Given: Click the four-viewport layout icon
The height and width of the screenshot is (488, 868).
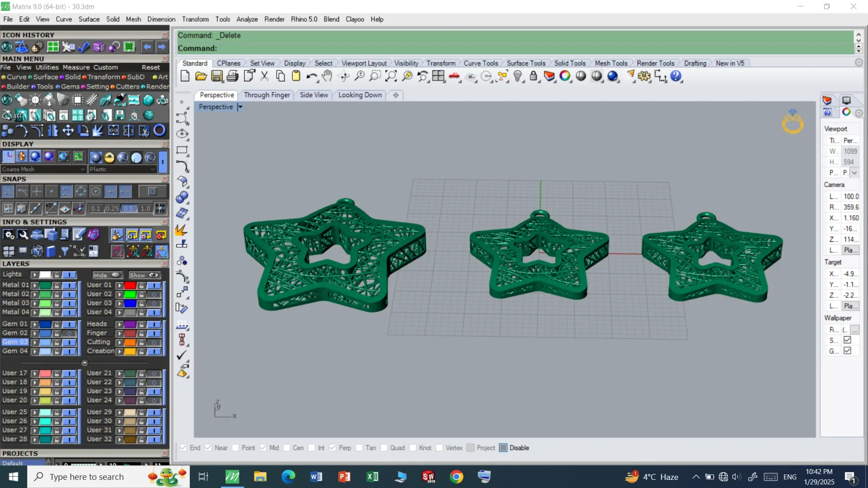Looking at the screenshot, I should (439, 76).
